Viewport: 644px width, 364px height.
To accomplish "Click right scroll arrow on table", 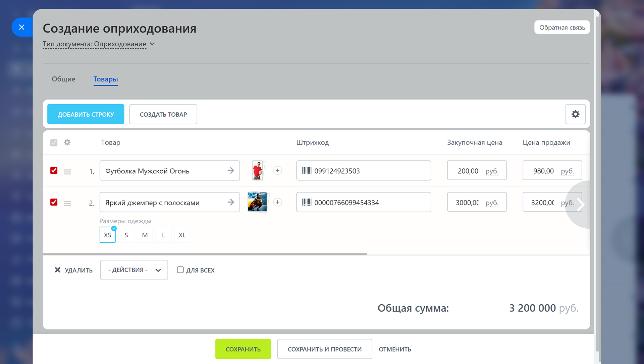I will [x=581, y=204].
